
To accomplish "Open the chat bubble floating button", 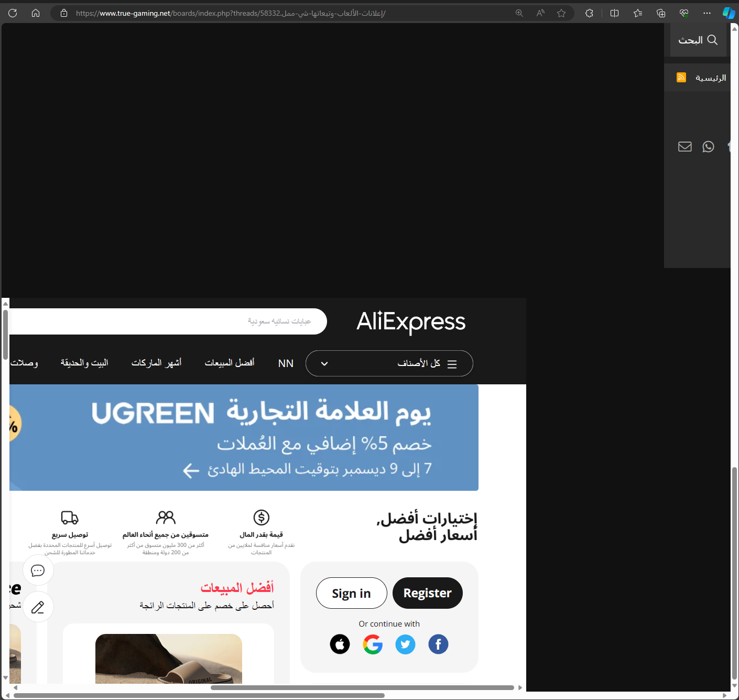I will pos(38,570).
